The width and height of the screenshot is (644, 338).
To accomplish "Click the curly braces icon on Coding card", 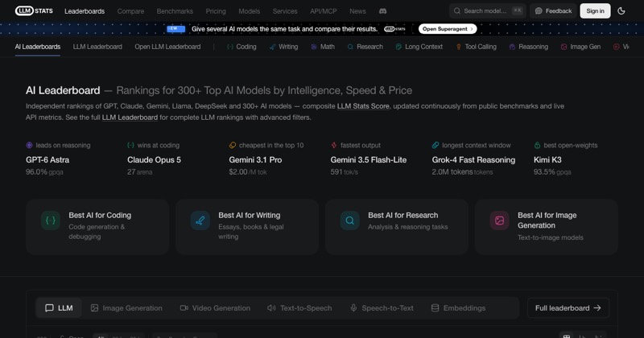I will pos(51,221).
